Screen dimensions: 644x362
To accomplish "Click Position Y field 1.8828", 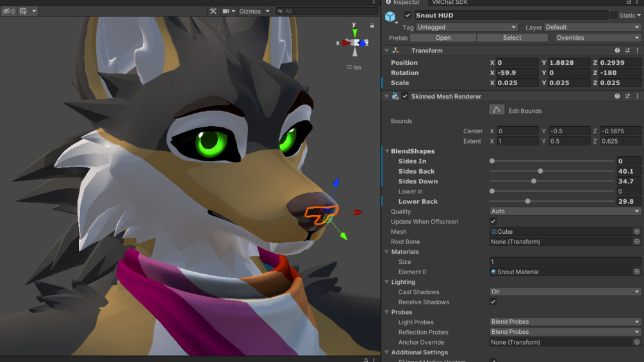I will [569, 63].
